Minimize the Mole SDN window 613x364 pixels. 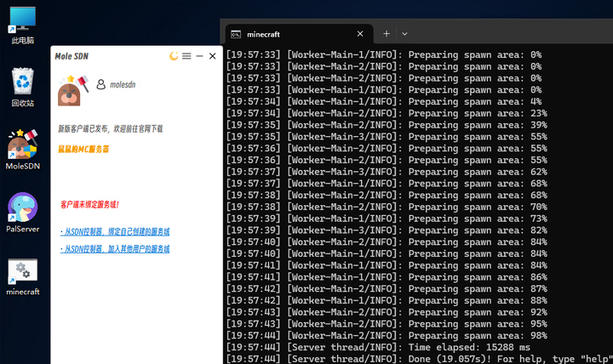click(199, 56)
